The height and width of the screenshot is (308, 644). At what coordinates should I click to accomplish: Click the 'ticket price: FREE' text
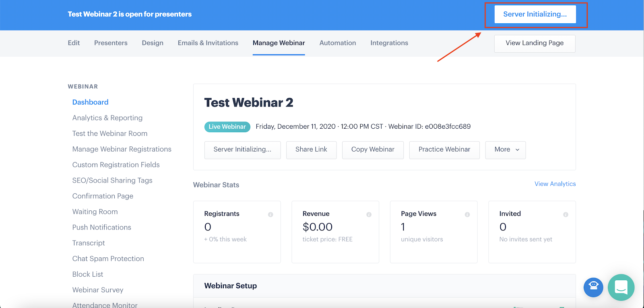(328, 240)
